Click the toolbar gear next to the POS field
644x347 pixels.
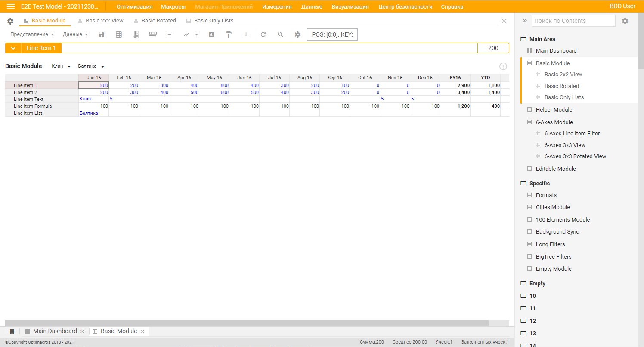(x=297, y=34)
